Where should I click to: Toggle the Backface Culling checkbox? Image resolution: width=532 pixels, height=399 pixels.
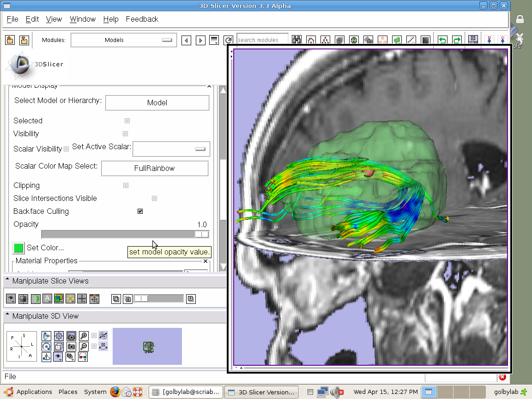(x=140, y=211)
